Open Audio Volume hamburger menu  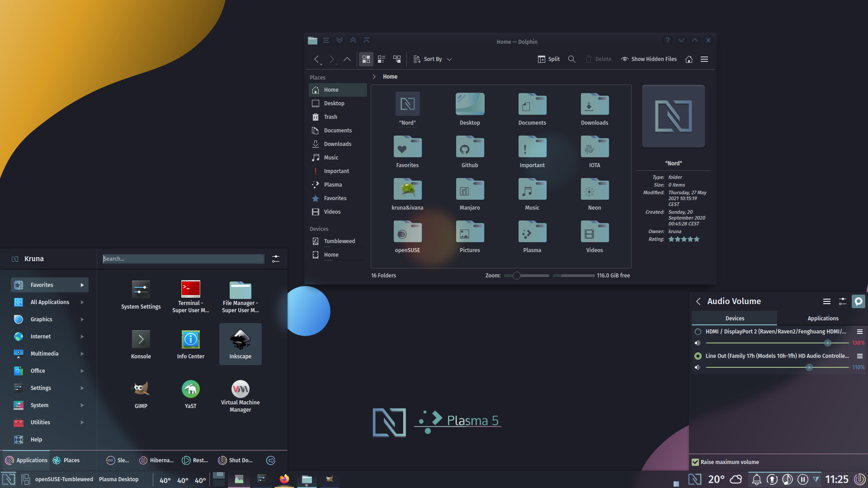point(827,301)
